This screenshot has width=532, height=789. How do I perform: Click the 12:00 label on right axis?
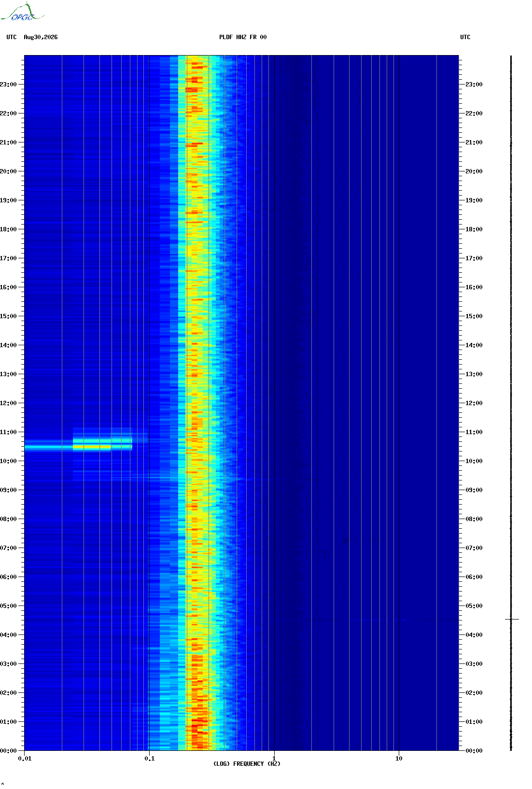[474, 403]
